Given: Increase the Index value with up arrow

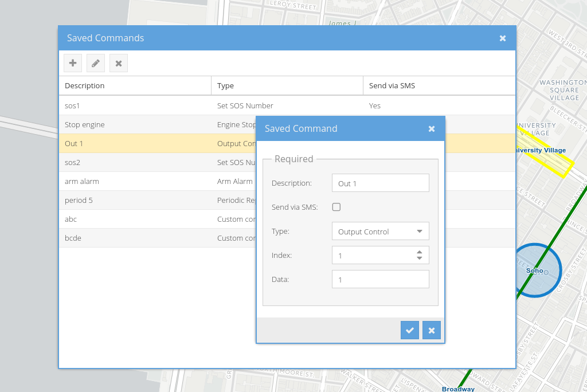Looking at the screenshot, I should pyautogui.click(x=420, y=252).
